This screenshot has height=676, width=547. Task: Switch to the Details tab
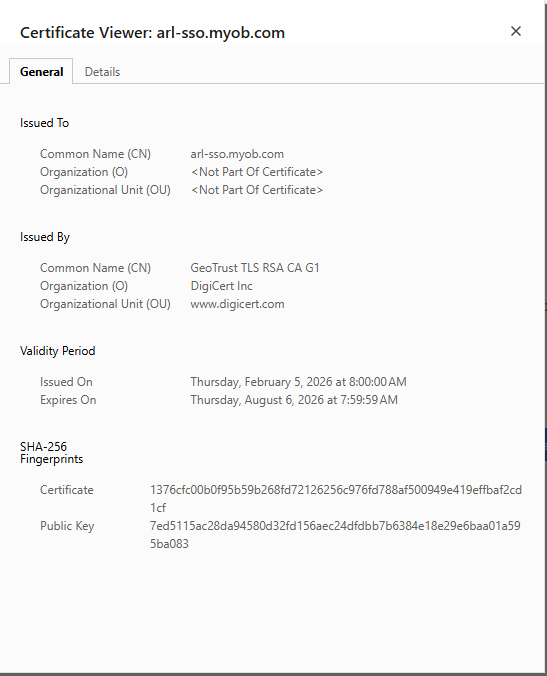point(102,72)
